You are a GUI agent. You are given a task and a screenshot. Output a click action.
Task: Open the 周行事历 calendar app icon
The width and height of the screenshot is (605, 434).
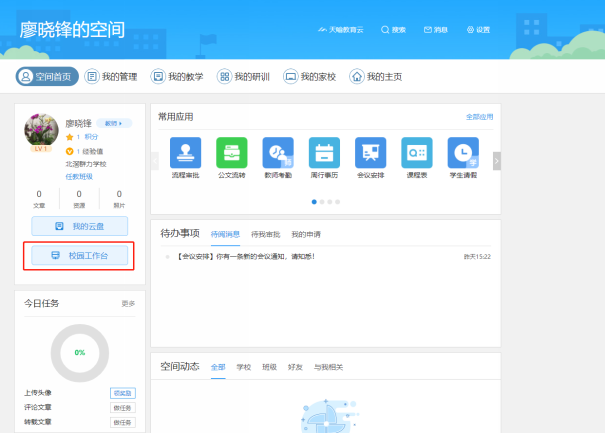pos(324,153)
